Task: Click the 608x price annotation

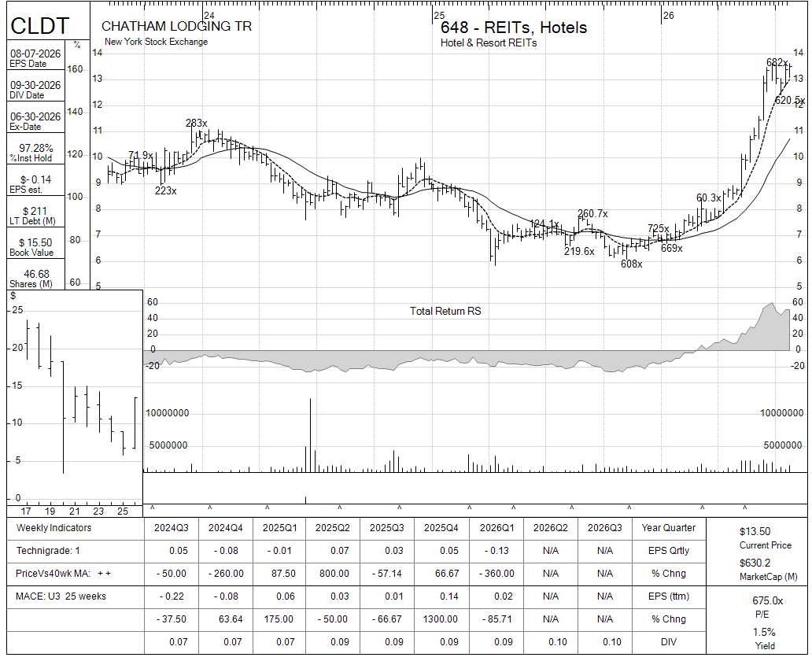Action: coord(631,264)
